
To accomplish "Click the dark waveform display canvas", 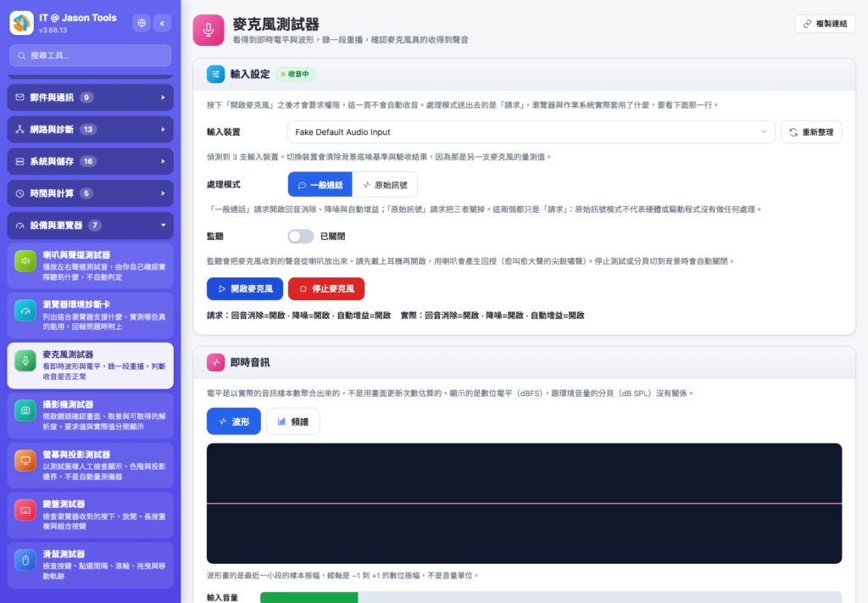I will point(524,503).
